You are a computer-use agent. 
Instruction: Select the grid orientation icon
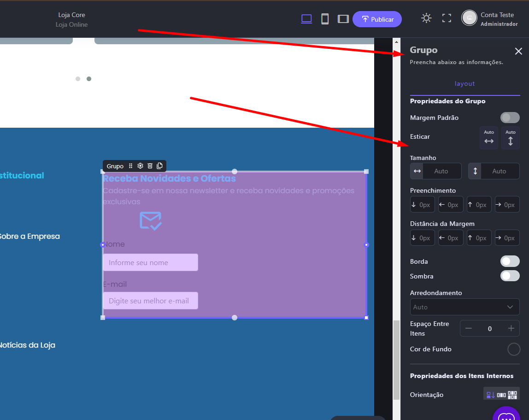coord(512,395)
